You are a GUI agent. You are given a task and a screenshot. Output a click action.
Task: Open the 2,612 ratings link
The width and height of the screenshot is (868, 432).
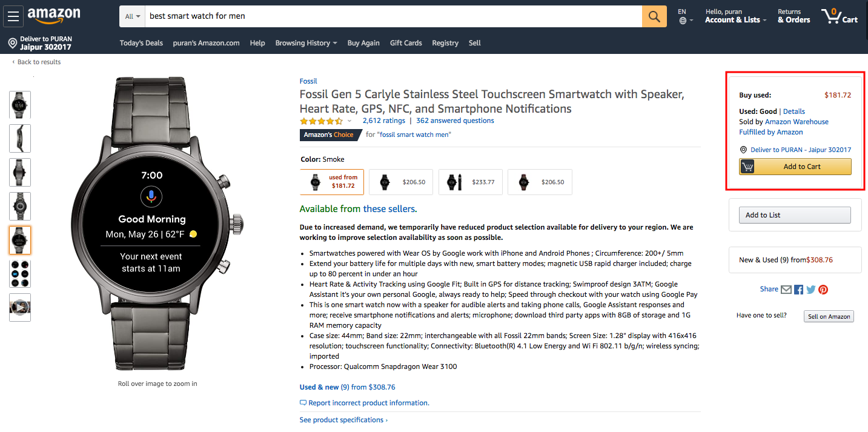coord(383,121)
